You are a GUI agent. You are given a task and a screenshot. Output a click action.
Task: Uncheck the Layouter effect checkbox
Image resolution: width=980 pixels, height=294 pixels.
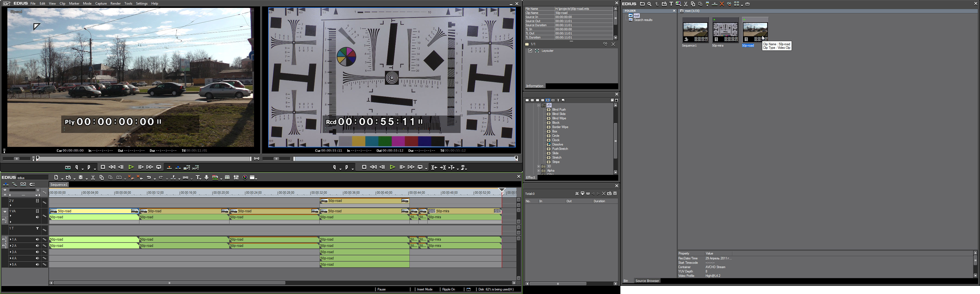530,51
